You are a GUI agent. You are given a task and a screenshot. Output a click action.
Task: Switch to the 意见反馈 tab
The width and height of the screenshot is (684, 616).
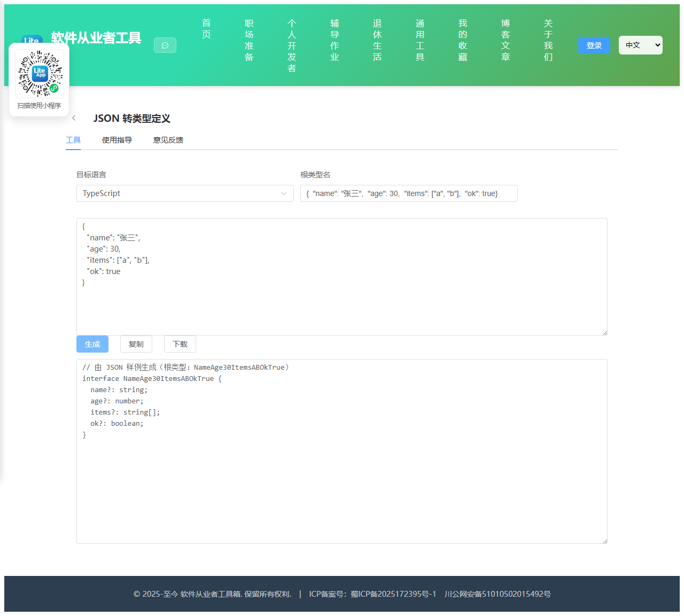click(168, 140)
